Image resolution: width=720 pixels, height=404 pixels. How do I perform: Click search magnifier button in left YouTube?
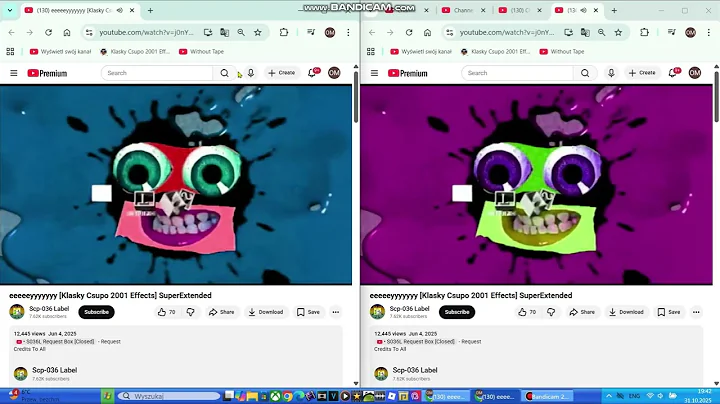(224, 73)
